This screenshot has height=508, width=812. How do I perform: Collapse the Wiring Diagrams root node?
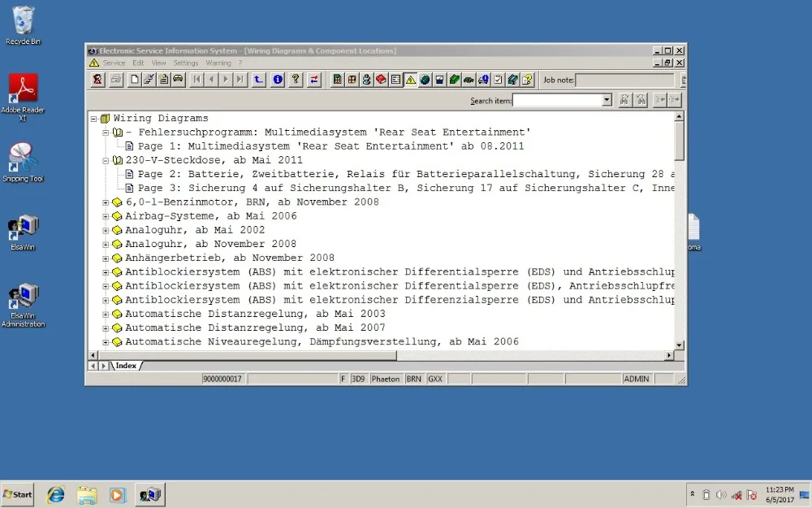[93, 119]
